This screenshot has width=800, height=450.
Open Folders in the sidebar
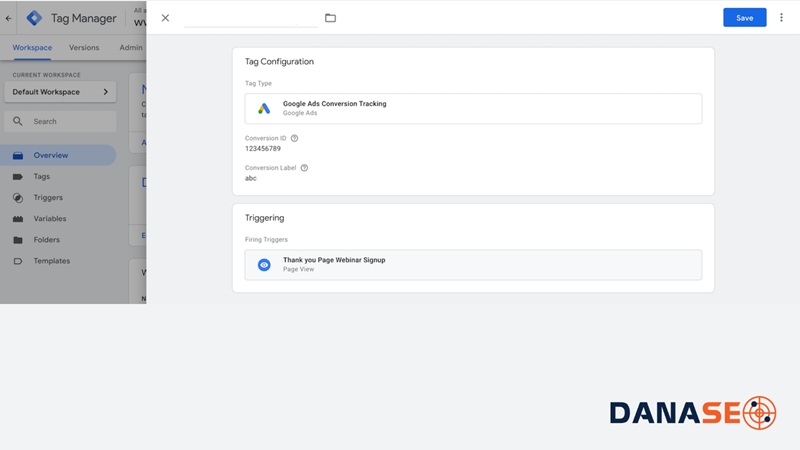coord(46,240)
